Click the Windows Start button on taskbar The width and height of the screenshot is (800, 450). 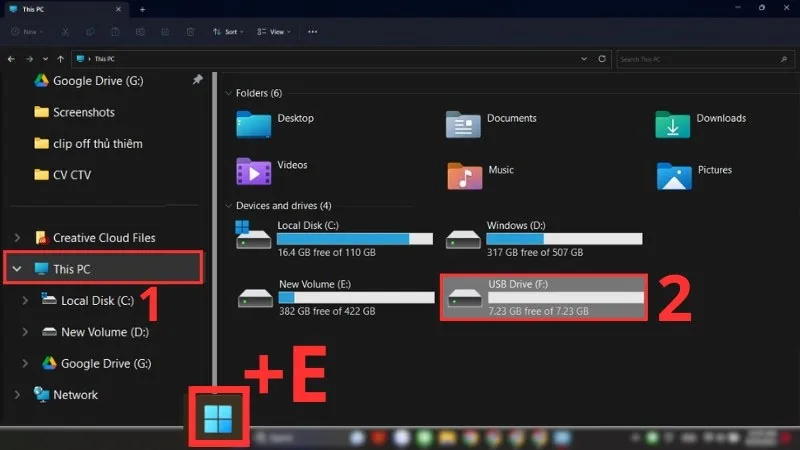[218, 418]
